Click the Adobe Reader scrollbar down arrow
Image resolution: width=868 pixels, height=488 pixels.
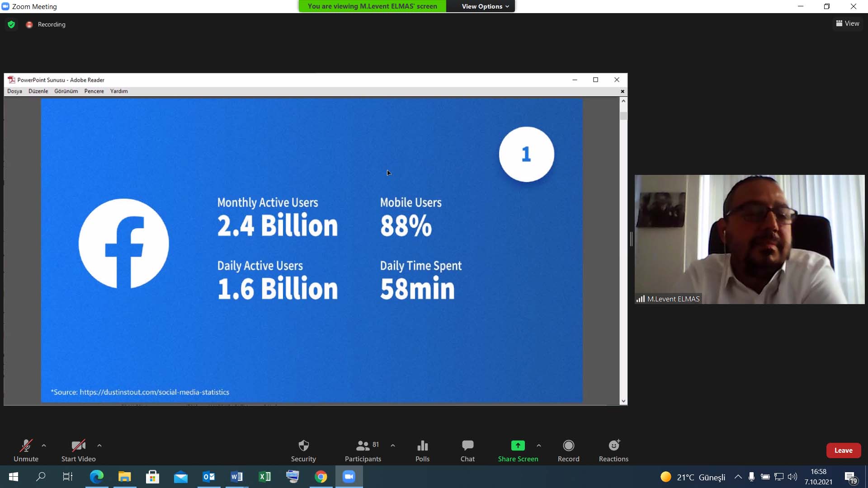(623, 401)
